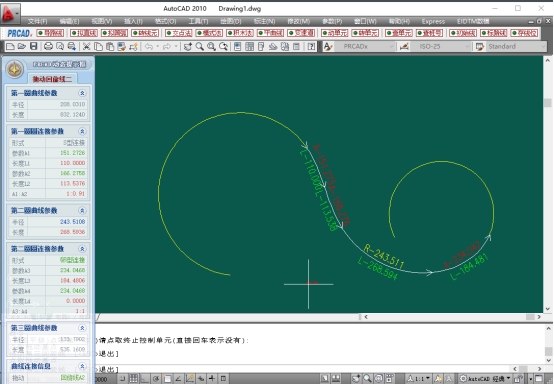Click the first red button in PRCAD toolbar
This screenshot has width=554, height=384.
pos(51,33)
